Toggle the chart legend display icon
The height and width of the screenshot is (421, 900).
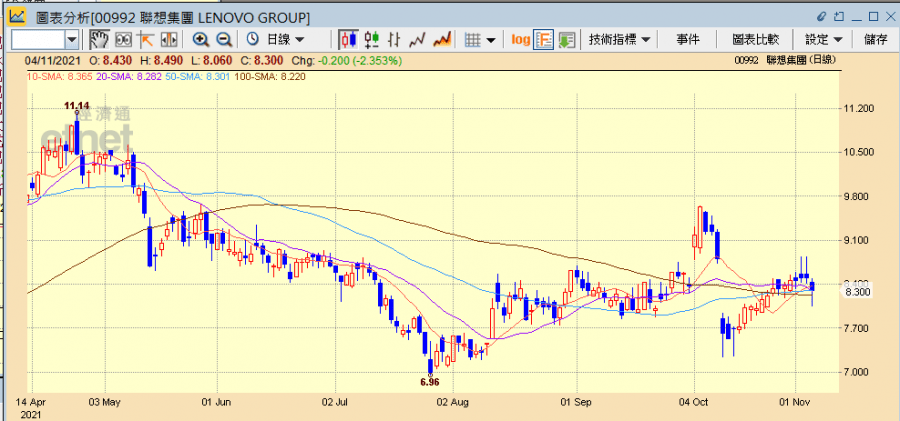(x=544, y=39)
